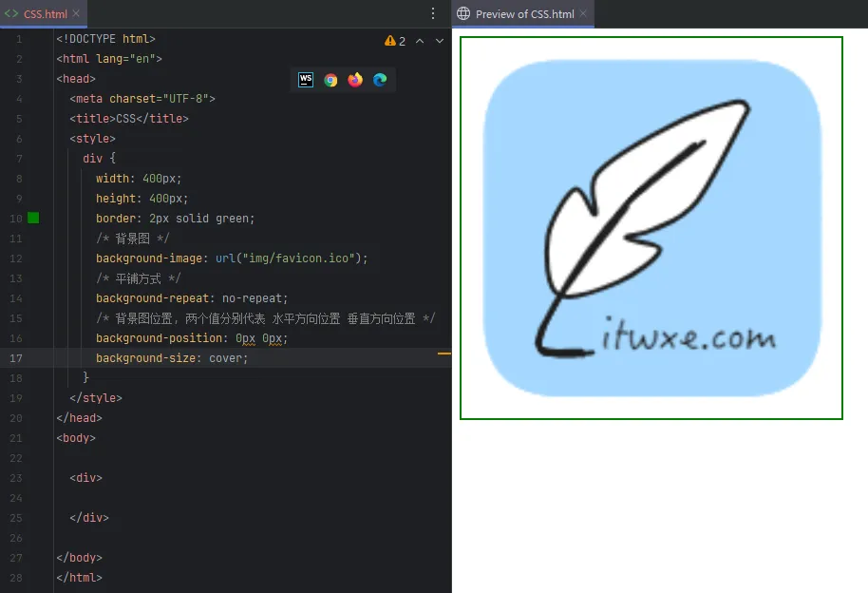Open editor tab options three-dot menu
This screenshot has width=868, height=593.
click(433, 14)
